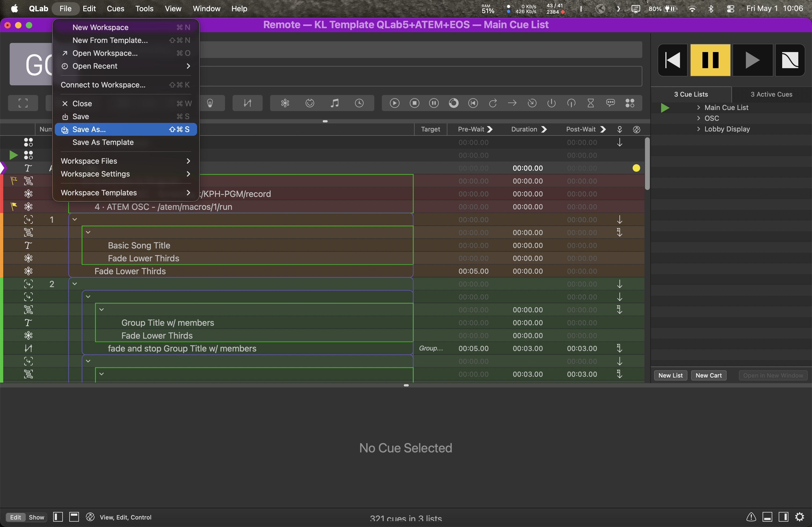Toggle Post-Wait column display arrow
This screenshot has height=527, width=812.
[x=603, y=130]
